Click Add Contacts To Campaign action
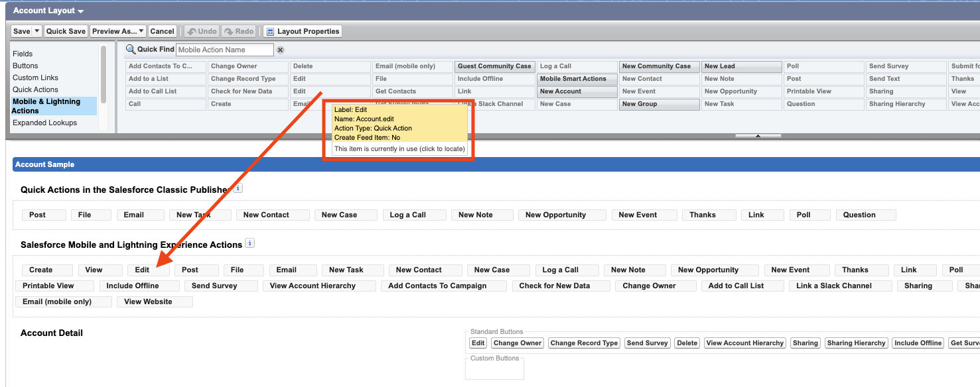This screenshot has width=980, height=387. tap(444, 286)
